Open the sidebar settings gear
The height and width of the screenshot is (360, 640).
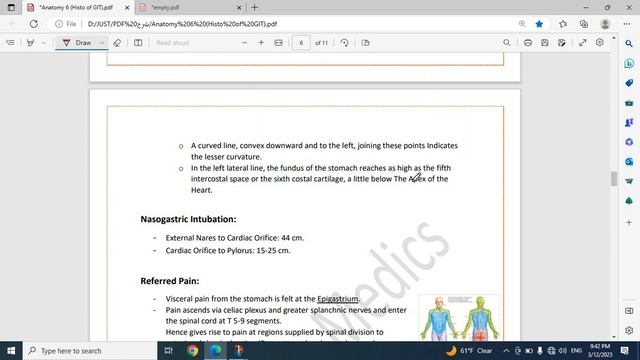[629, 330]
